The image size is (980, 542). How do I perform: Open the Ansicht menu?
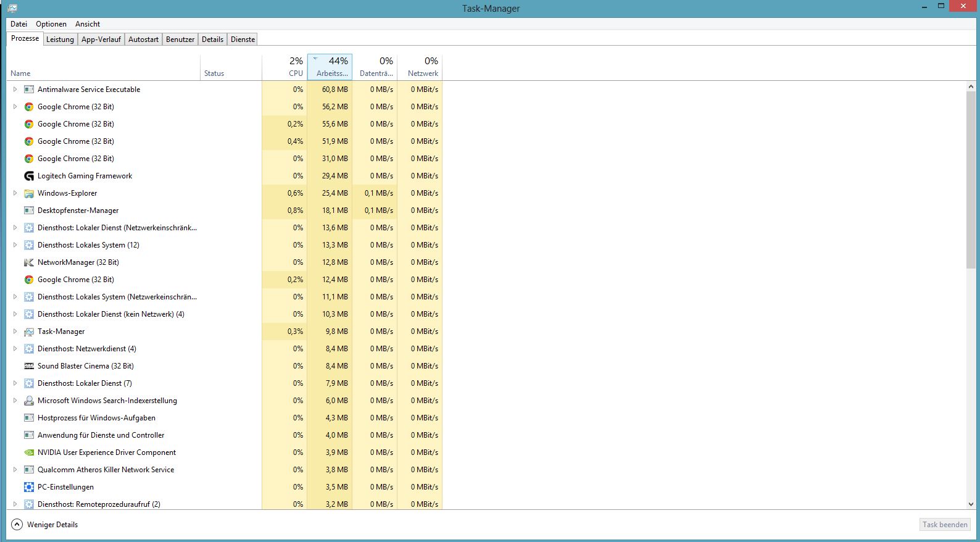pos(88,24)
